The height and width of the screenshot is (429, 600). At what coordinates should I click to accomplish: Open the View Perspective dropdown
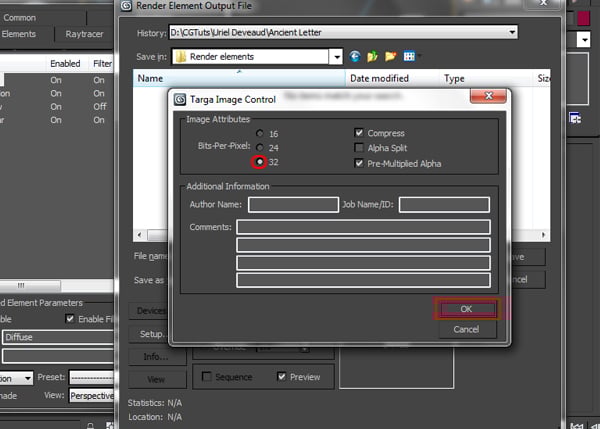92,395
